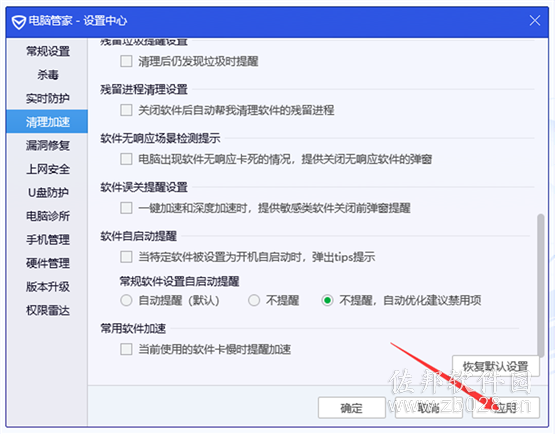Select the 自动提醒（默认）radio option
The width and height of the screenshot is (555, 434).
tap(126, 301)
